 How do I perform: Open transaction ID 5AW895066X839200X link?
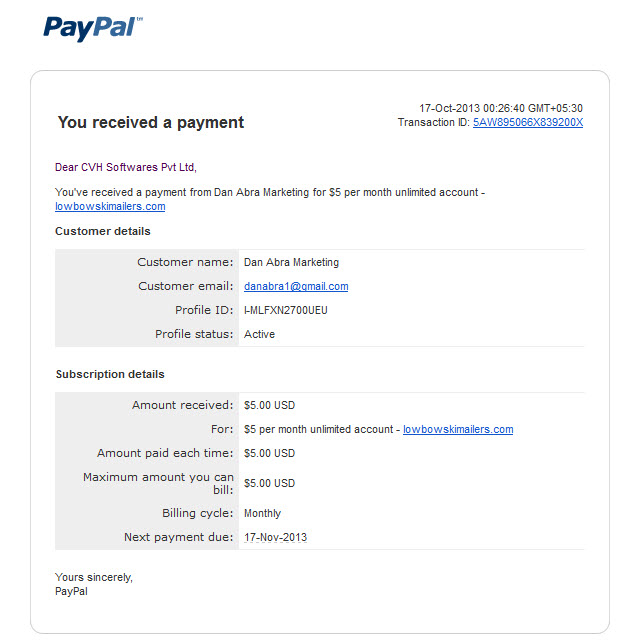[x=528, y=122]
